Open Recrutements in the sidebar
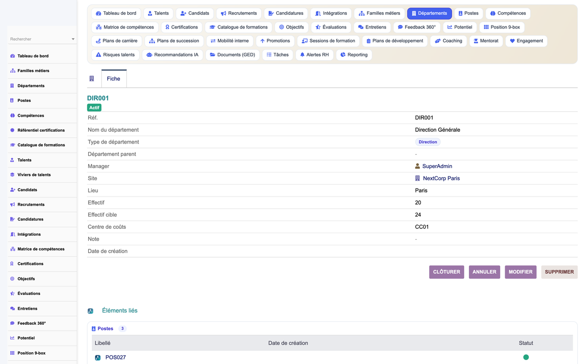Screen dimensions: 588x364 pos(31,204)
